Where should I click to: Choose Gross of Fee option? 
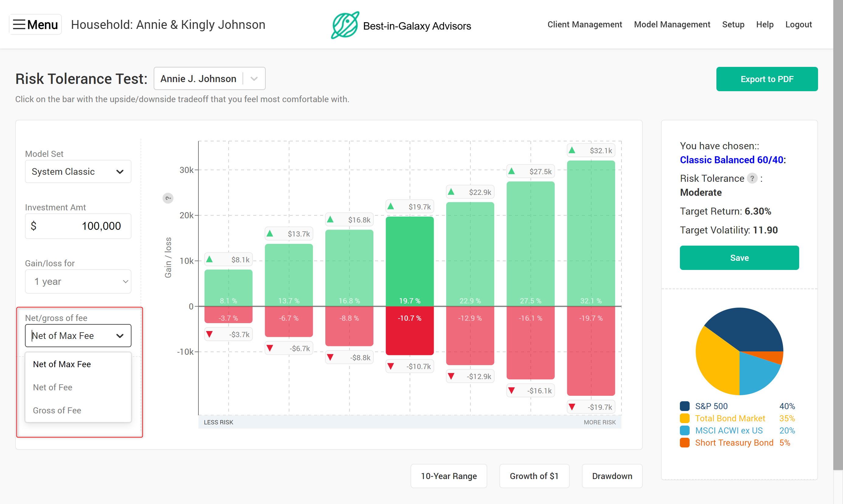57,410
